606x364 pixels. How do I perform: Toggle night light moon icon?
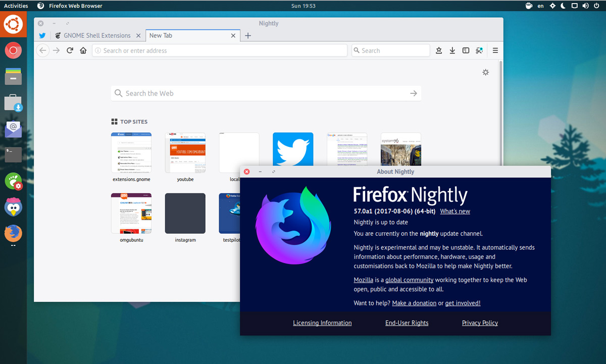563,6
